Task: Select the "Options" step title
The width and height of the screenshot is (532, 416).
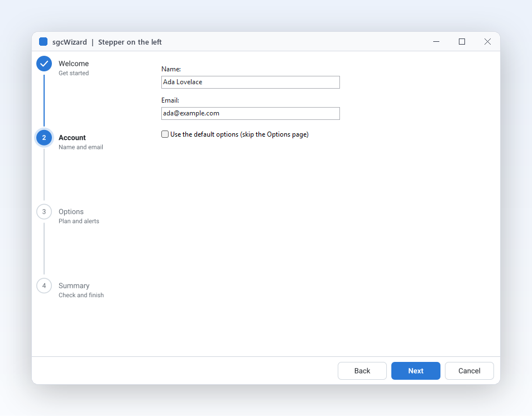Action: [x=71, y=211]
